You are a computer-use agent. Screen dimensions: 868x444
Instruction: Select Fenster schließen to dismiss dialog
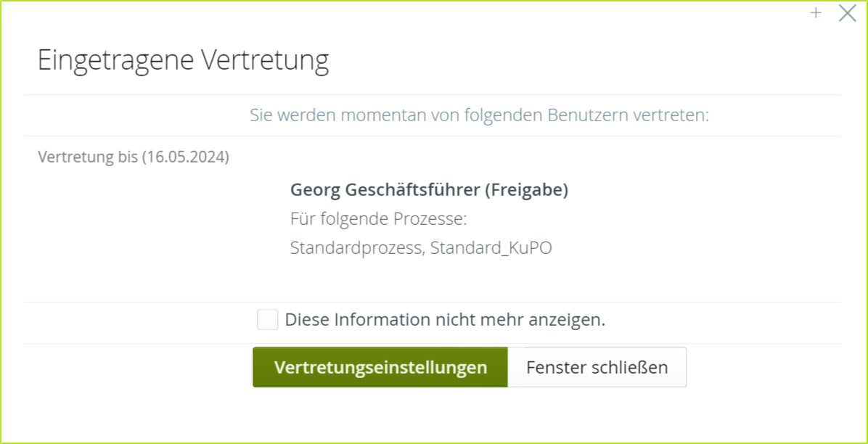(x=597, y=367)
